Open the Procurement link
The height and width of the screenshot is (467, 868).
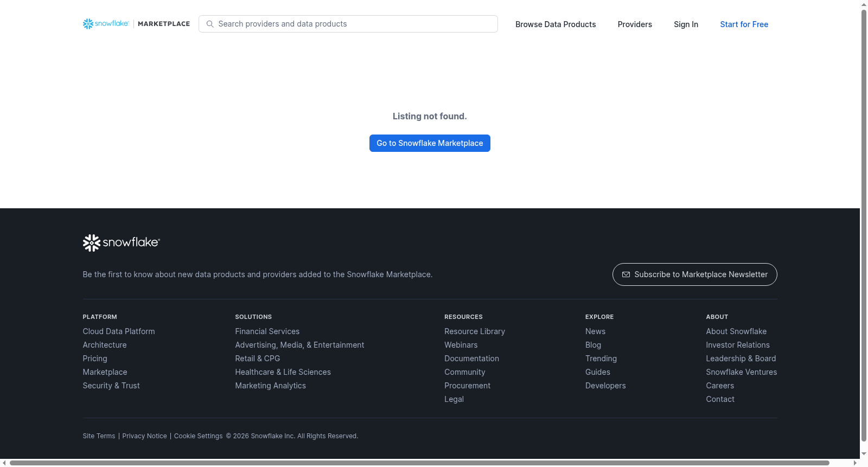click(467, 386)
